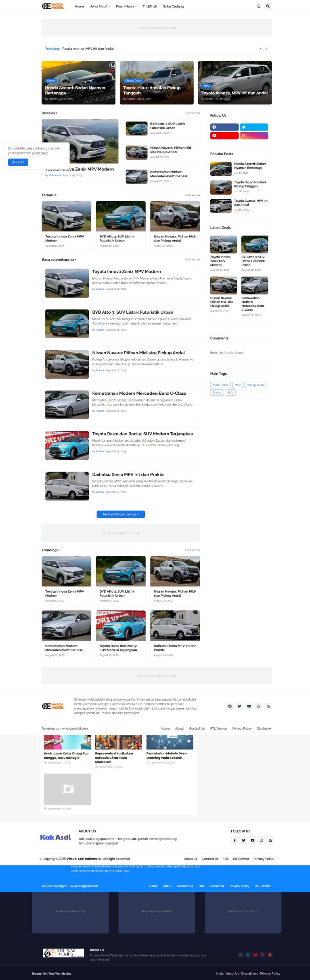Click the Honda Accord thumbnail in Popular Posts
Viewport: 310px width, 980px height.
221,169
